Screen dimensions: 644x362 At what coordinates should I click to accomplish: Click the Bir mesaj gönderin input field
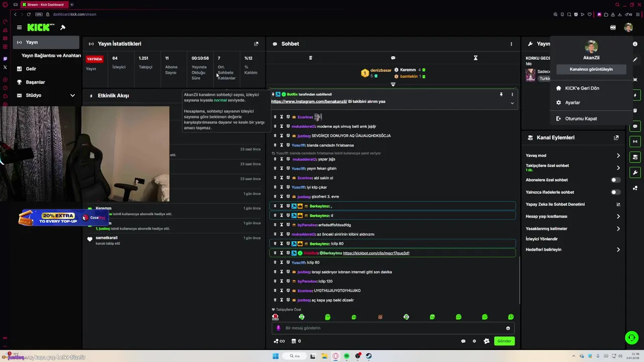coord(393,328)
